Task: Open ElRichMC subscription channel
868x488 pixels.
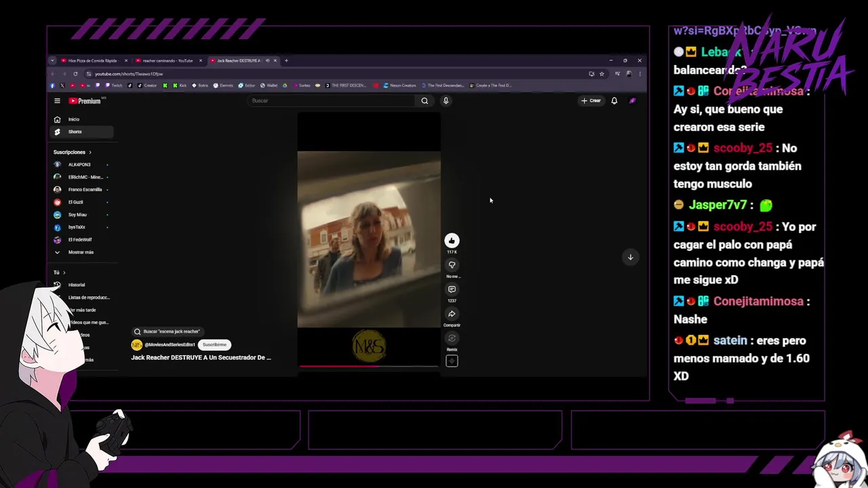Action: pyautogui.click(x=81, y=177)
